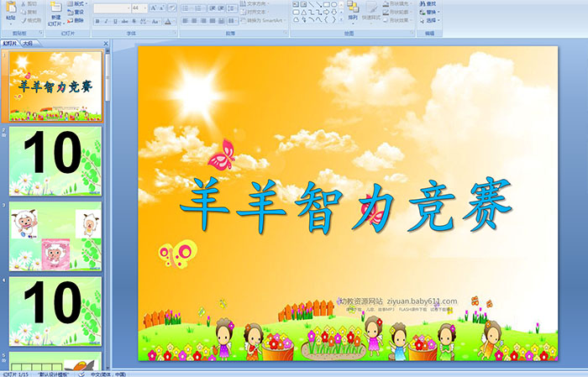
Task: Switch to the Outline (大纲) tab
Action: pos(28,43)
